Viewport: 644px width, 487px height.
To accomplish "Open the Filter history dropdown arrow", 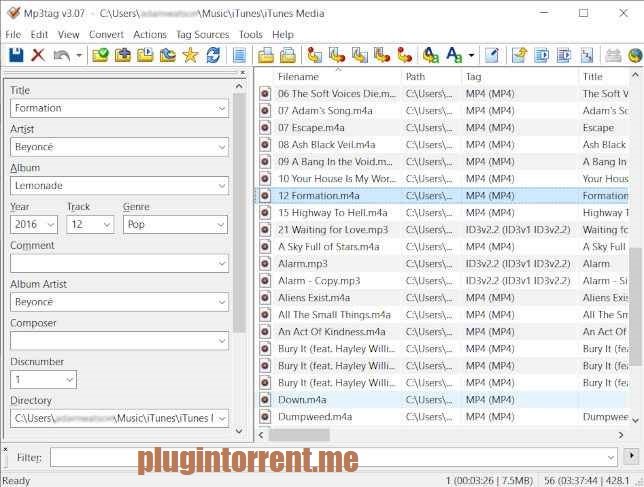I will [611, 457].
